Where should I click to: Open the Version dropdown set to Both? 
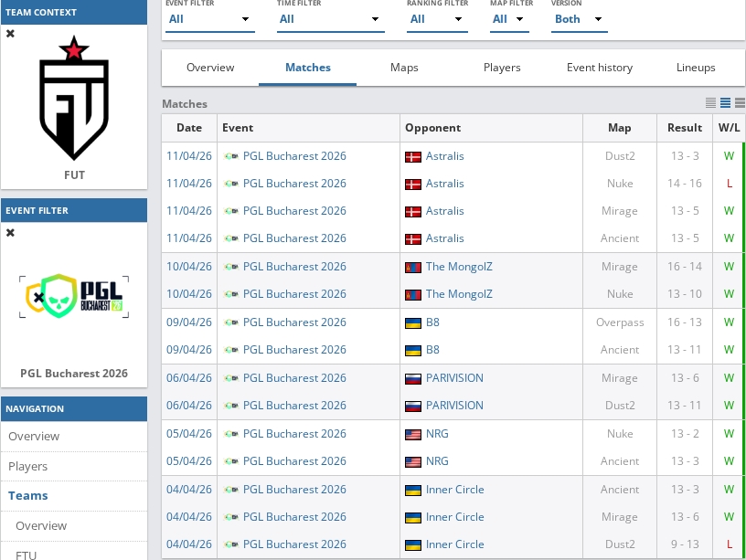579,19
